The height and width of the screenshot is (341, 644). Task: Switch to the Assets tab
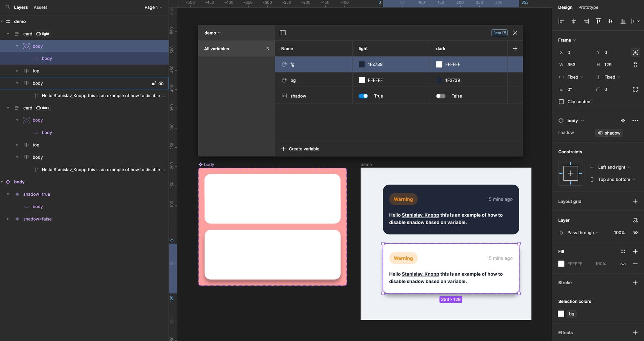41,7
